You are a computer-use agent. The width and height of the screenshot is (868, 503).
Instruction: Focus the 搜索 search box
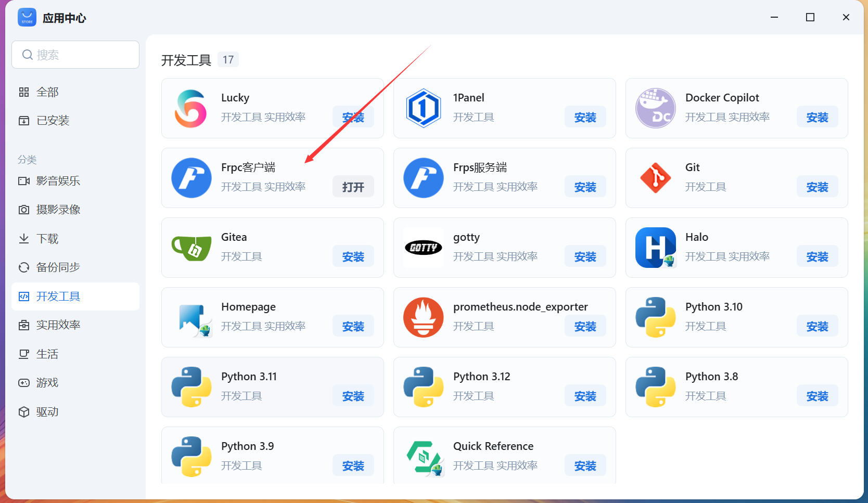[75, 55]
